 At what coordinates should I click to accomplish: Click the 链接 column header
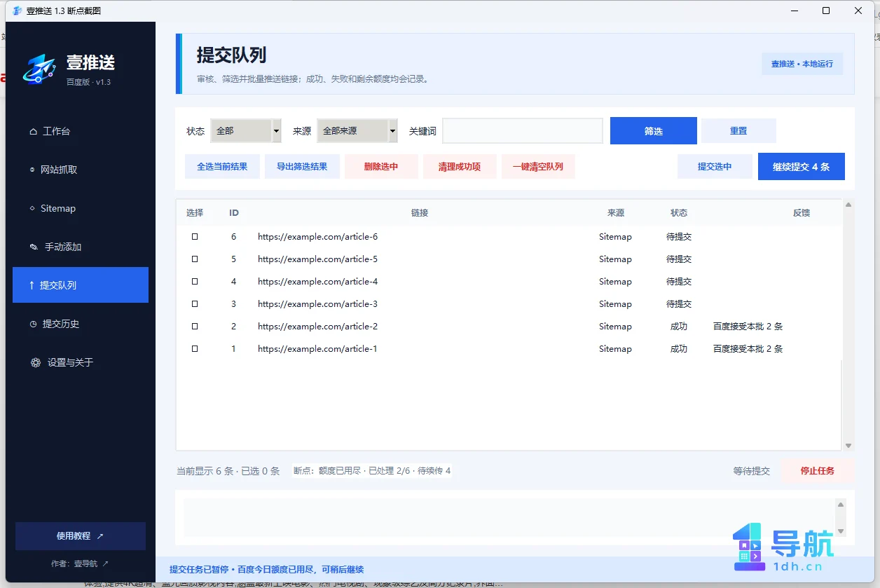click(x=420, y=213)
